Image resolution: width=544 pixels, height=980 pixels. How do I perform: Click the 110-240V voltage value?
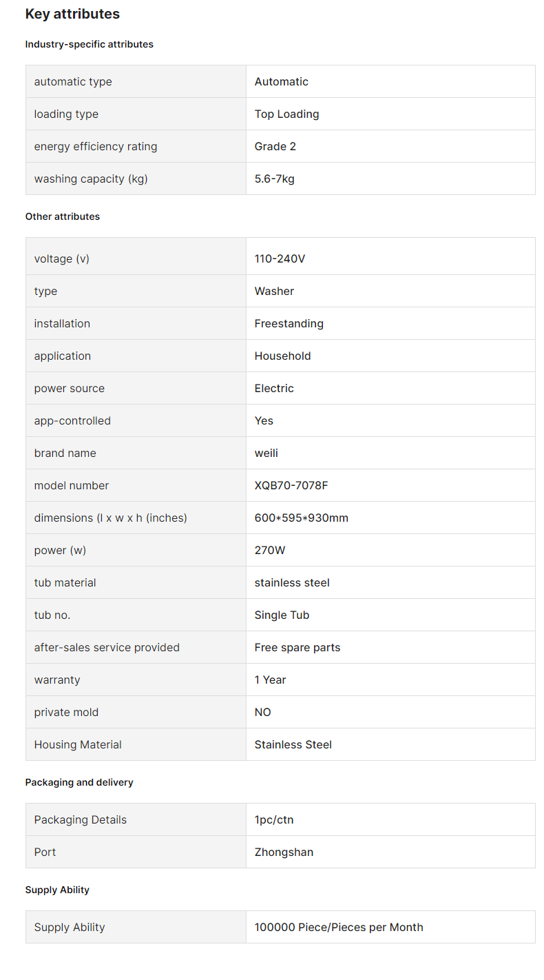point(280,258)
